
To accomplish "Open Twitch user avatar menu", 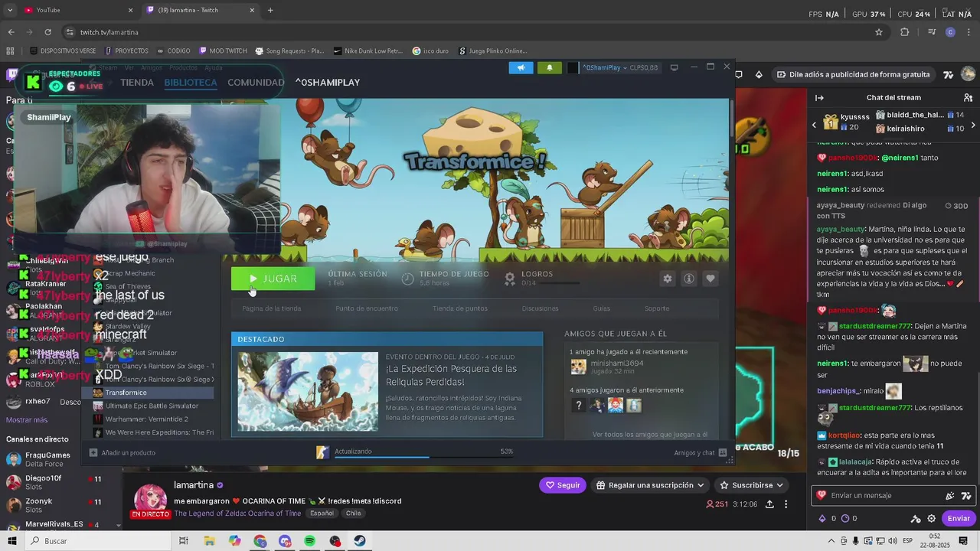I will coord(968,74).
